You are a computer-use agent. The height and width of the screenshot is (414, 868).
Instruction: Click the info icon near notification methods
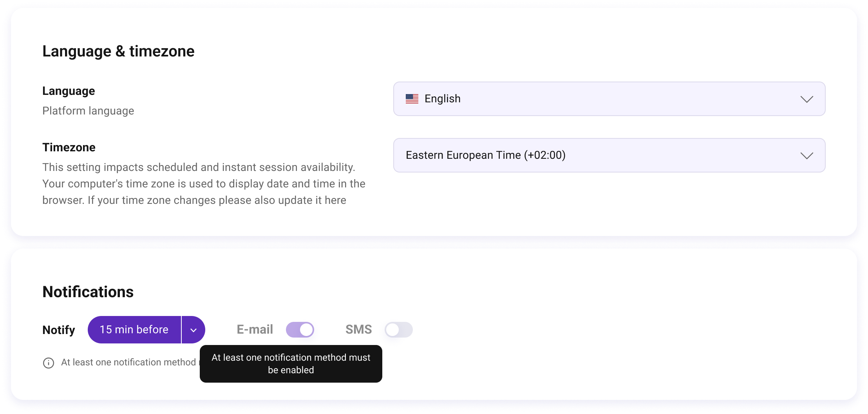48,363
